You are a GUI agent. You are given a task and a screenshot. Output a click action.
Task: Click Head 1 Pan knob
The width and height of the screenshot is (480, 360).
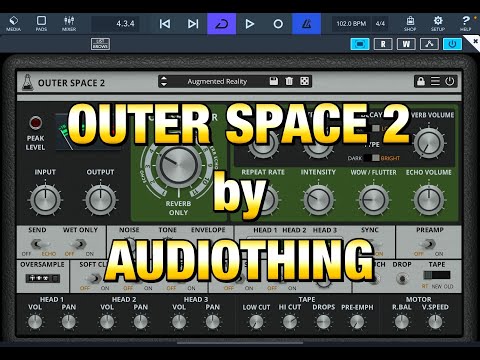pyautogui.click(x=69, y=322)
